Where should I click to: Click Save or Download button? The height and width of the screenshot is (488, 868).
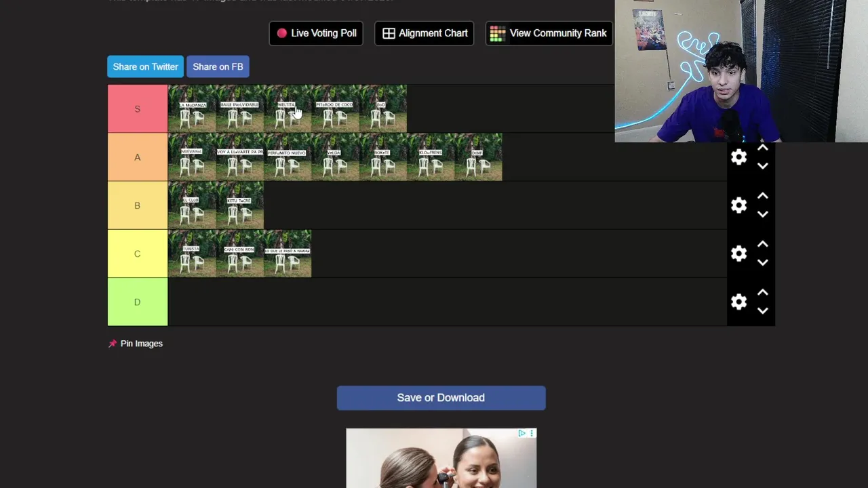pyautogui.click(x=441, y=398)
